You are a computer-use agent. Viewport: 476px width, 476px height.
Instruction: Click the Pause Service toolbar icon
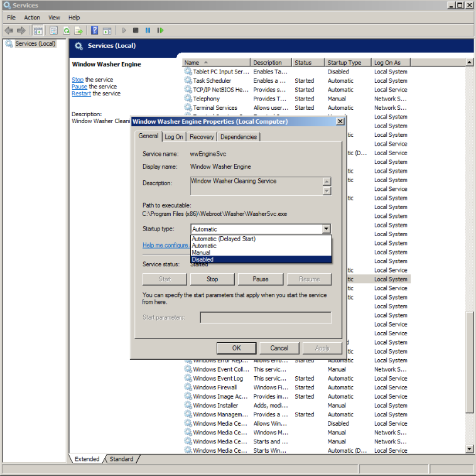pos(148,30)
